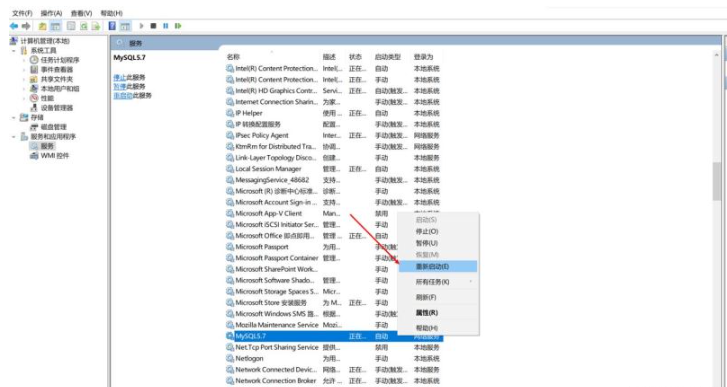Click the 停止此服务 link
Screen dimensions: 727x387
click(x=129, y=77)
